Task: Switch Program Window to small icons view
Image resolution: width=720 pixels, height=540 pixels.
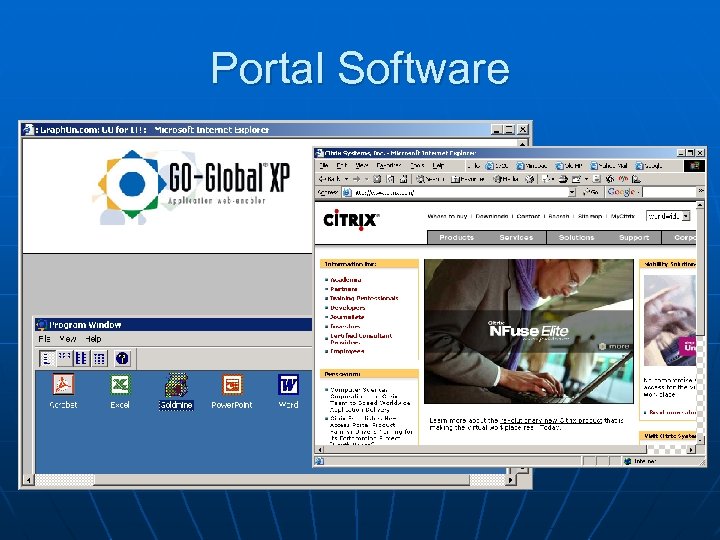Action: pos(64,358)
